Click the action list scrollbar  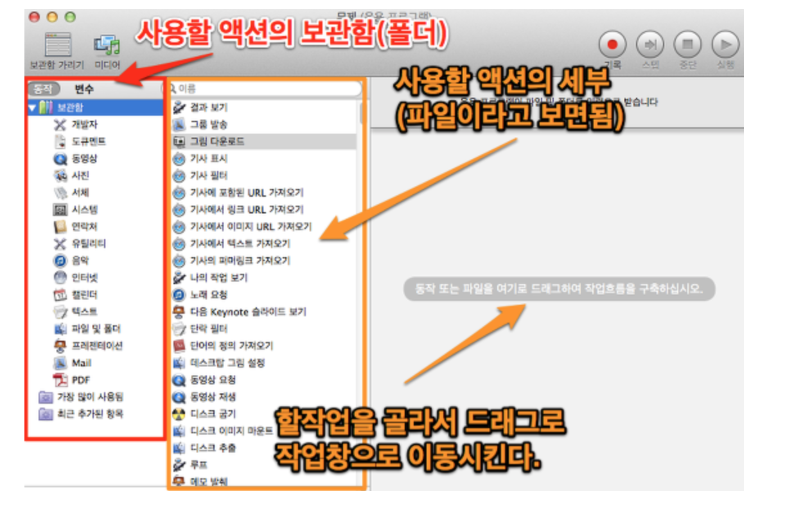pyautogui.click(x=362, y=113)
